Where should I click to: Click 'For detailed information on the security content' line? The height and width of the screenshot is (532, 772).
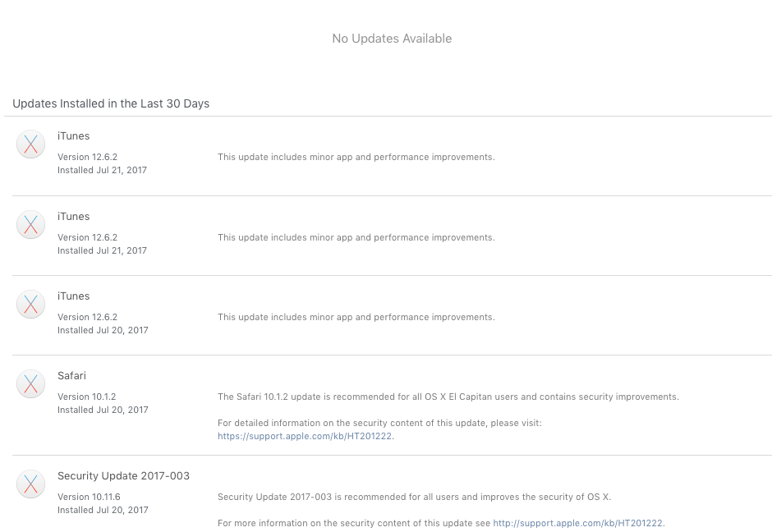379,424
